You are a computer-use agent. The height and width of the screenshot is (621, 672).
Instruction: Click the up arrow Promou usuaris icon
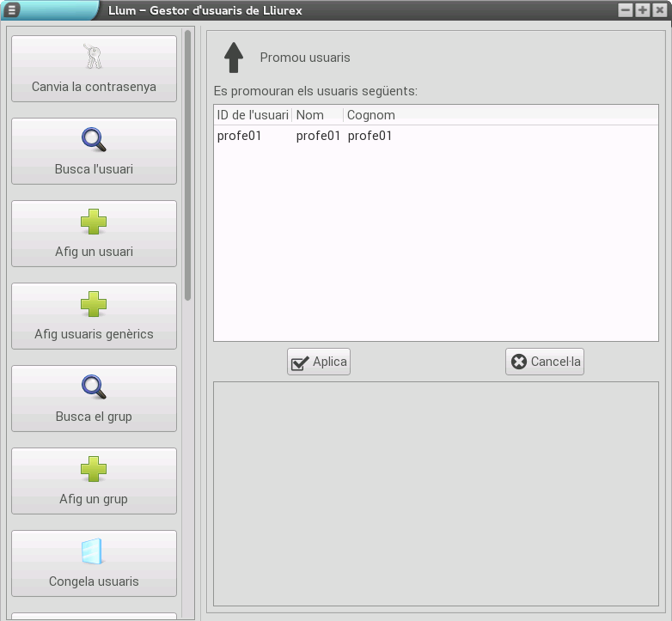[234, 58]
